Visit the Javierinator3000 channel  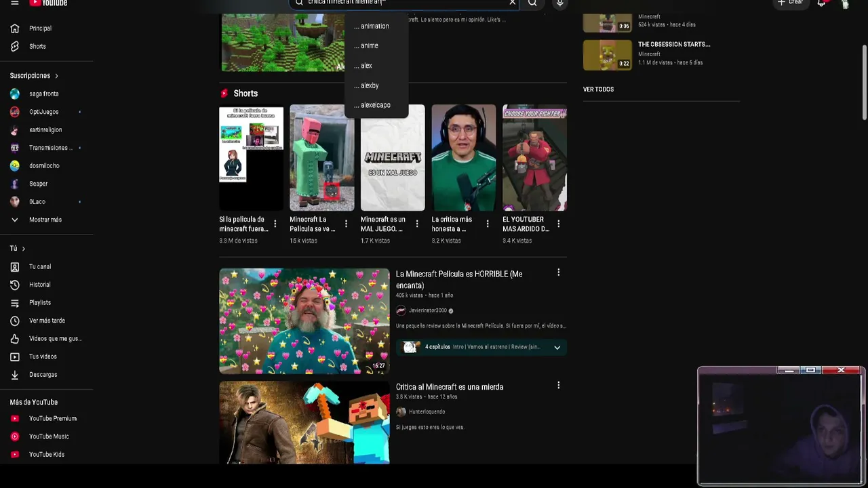click(x=427, y=310)
